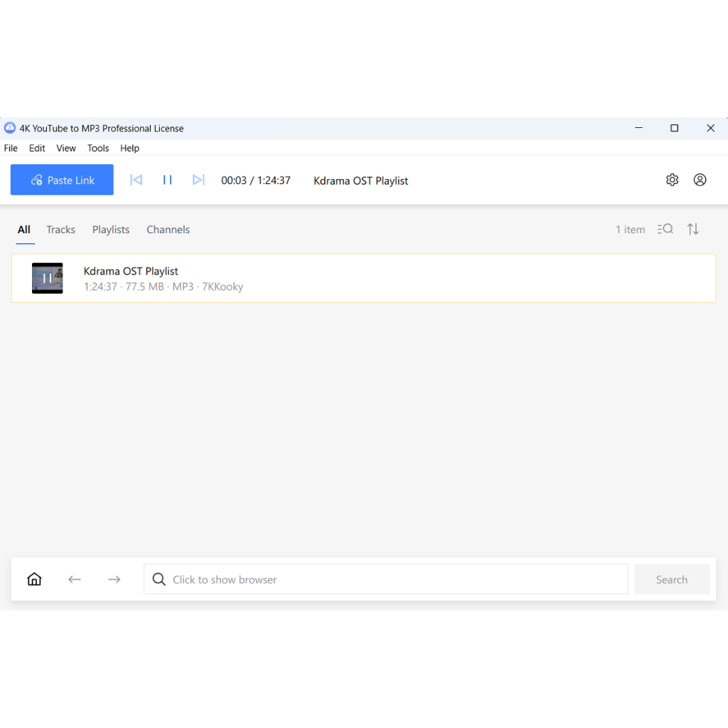Open the sort order icon
Screen dimensions: 728x728
[692, 229]
